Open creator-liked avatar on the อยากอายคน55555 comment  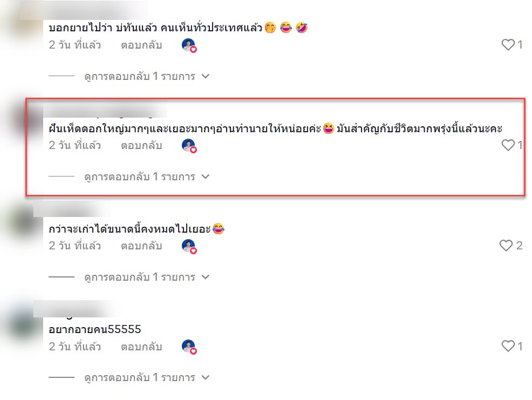pos(189,347)
